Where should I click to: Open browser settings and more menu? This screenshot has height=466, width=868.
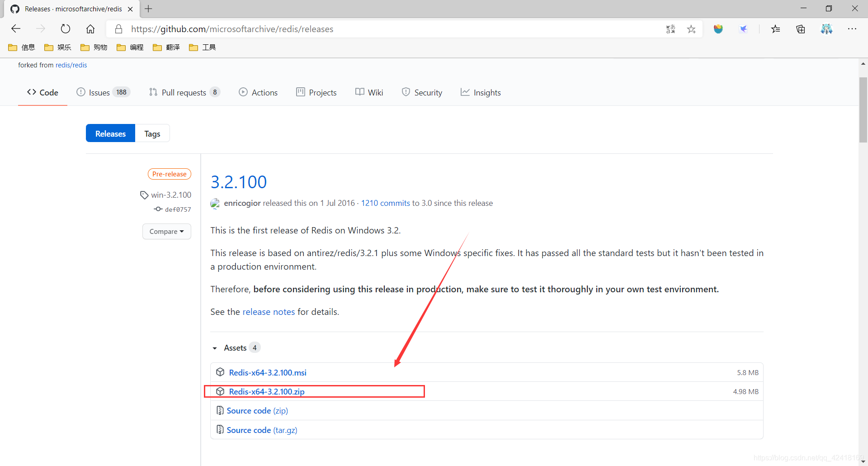click(x=852, y=29)
